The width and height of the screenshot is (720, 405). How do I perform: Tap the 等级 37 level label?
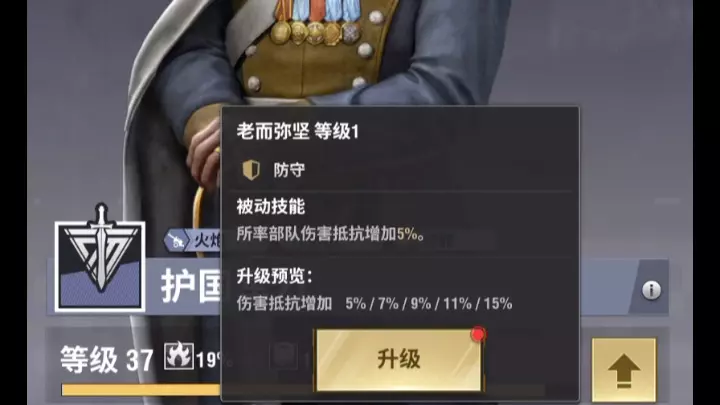tap(107, 360)
